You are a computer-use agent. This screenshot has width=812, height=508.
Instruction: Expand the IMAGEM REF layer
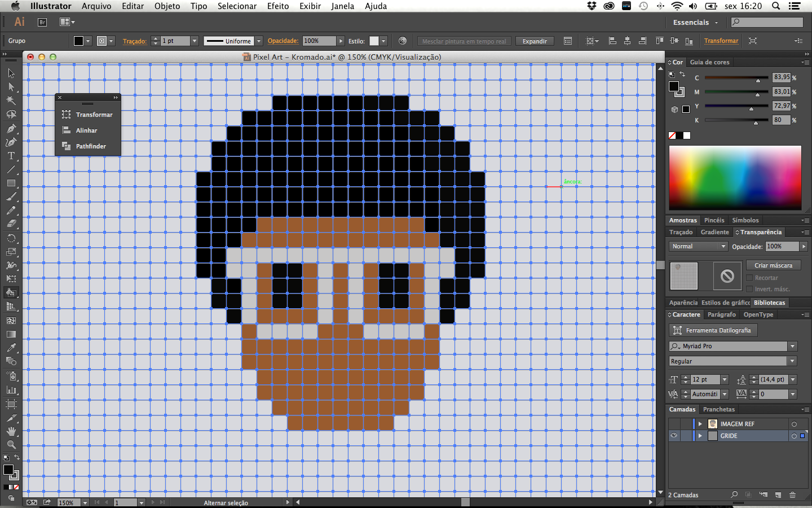point(700,424)
